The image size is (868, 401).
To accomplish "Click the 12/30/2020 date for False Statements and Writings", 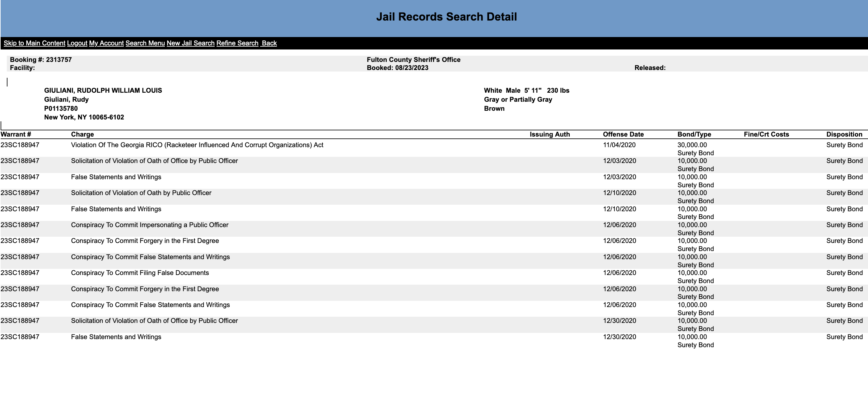I will (619, 337).
